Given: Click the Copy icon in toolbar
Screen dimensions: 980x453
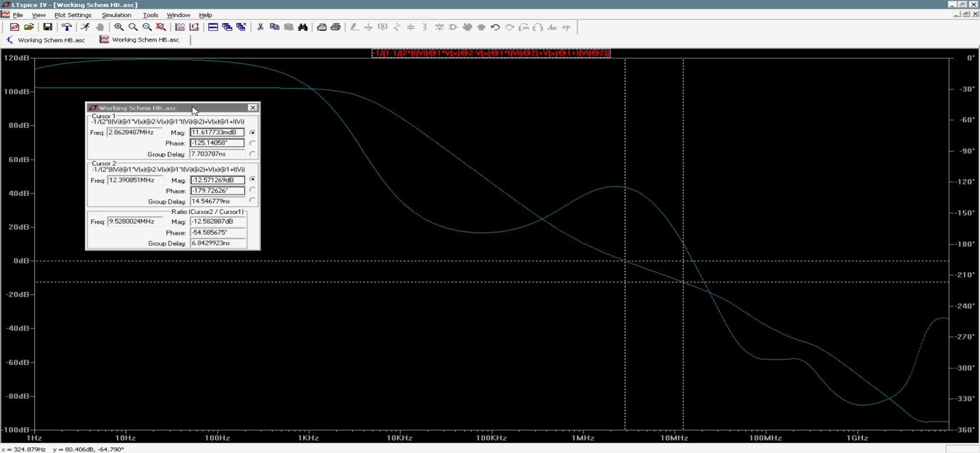Looking at the screenshot, I should 274,27.
